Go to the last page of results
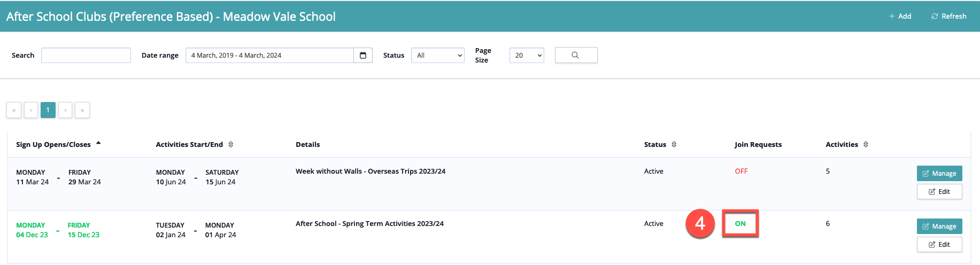 pyautogui.click(x=82, y=110)
